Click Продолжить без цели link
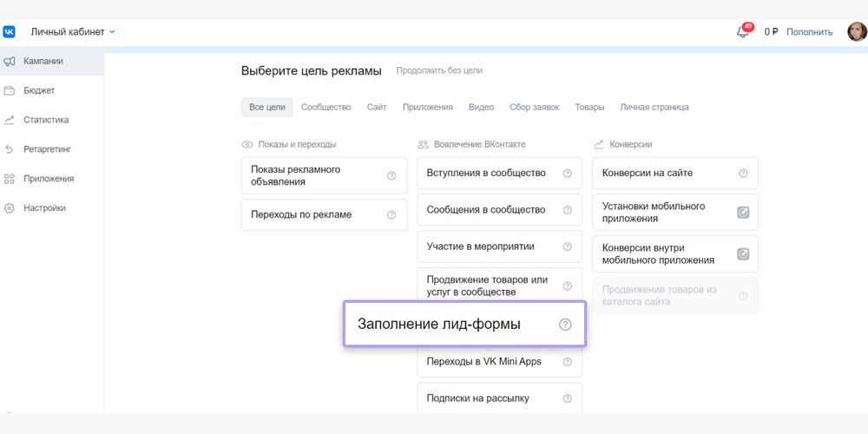This screenshot has width=868, height=434. coord(439,71)
